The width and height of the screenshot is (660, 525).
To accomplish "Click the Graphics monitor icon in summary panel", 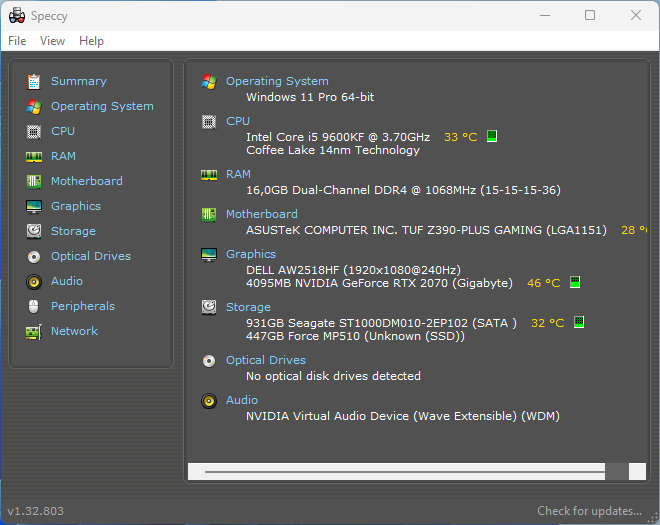I will point(209,255).
